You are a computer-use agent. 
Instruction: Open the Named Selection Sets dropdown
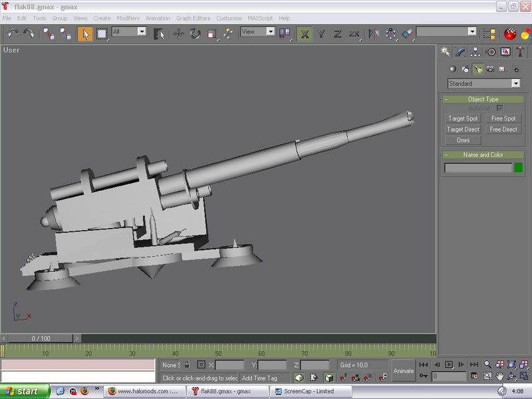(x=472, y=31)
